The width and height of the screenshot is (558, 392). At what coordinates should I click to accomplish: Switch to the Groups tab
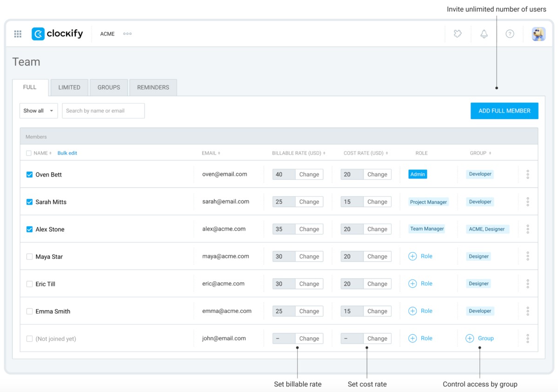tap(109, 87)
